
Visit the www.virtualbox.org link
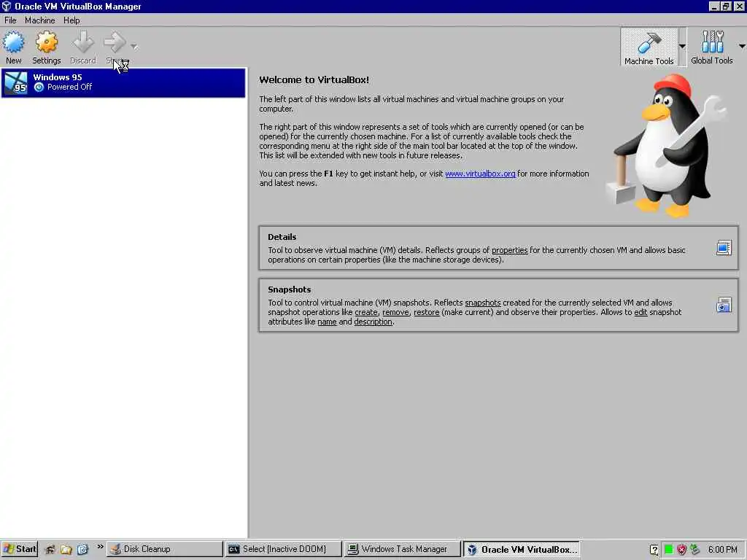click(x=480, y=174)
